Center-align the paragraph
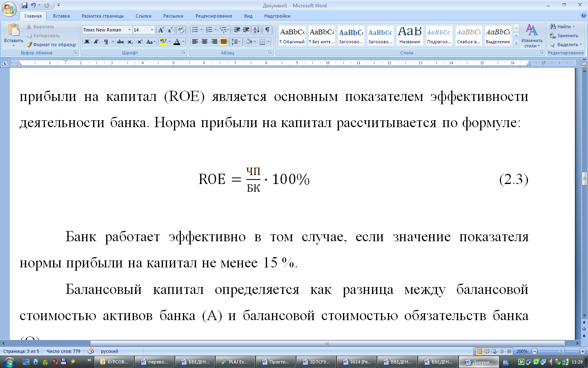Viewport: 588px width, 368px height. tap(205, 42)
